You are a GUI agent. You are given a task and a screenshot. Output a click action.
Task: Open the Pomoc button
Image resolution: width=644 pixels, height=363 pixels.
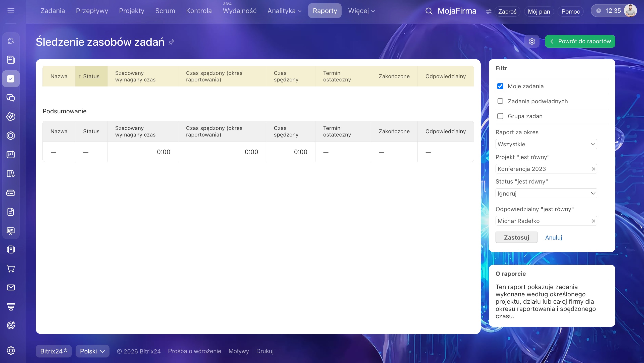pos(571,12)
